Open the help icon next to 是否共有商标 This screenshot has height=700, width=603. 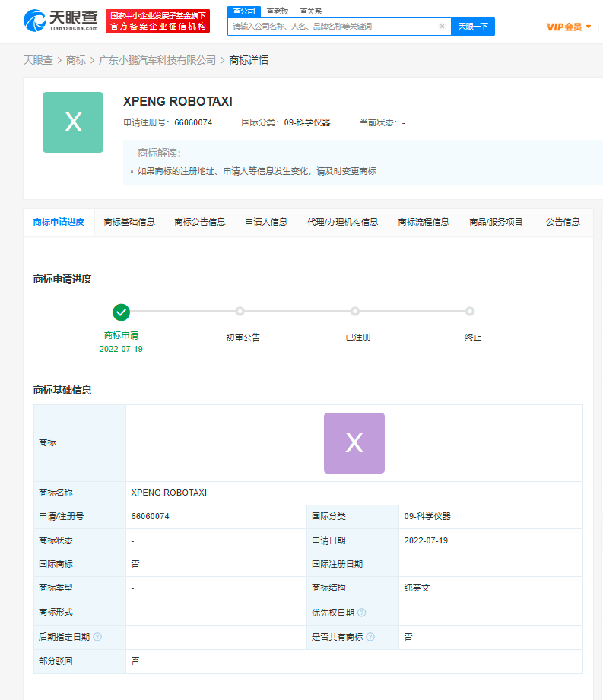pyautogui.click(x=370, y=637)
